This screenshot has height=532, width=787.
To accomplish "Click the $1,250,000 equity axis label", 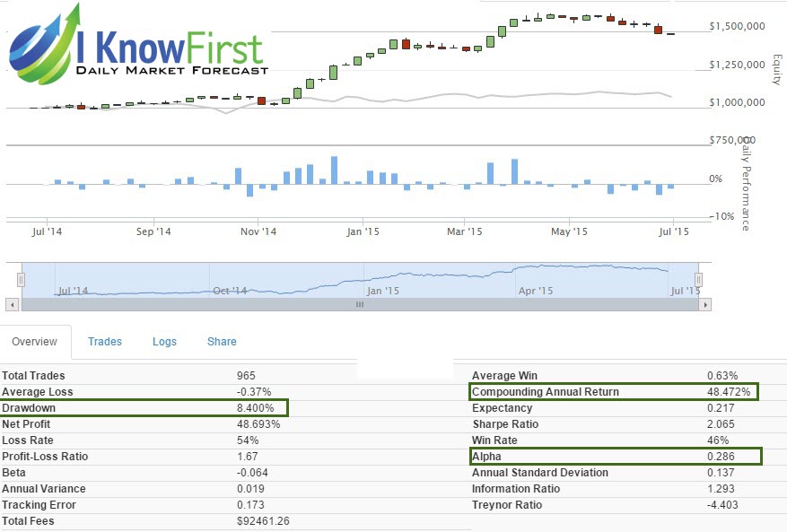I will click(x=738, y=65).
